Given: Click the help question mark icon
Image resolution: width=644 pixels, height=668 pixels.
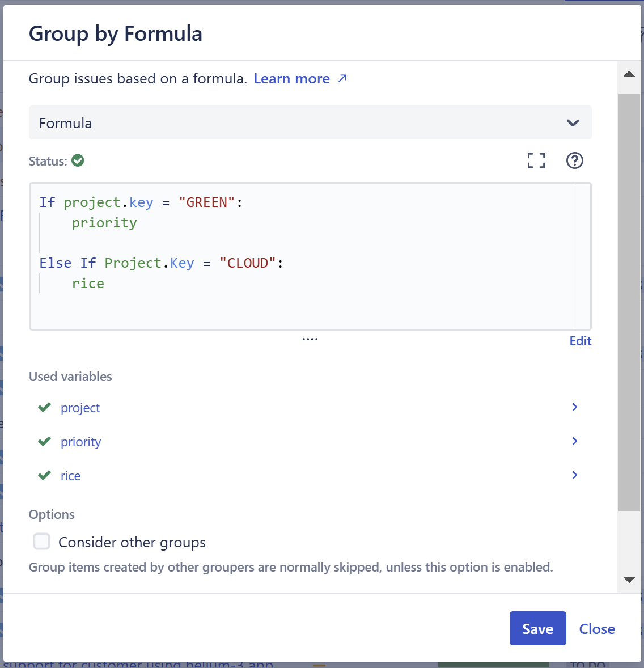Looking at the screenshot, I should pos(574,160).
